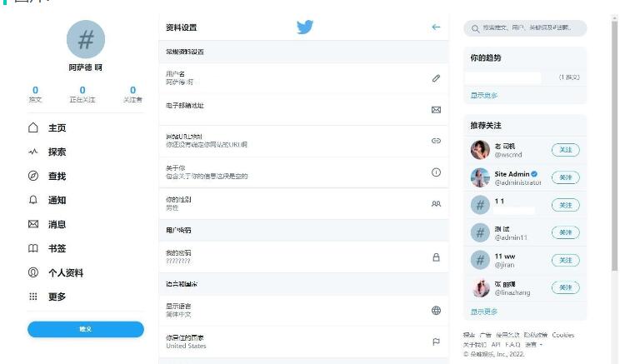Click the # avatar of @jiran
Screen dimensions: 620x364
coord(480,260)
